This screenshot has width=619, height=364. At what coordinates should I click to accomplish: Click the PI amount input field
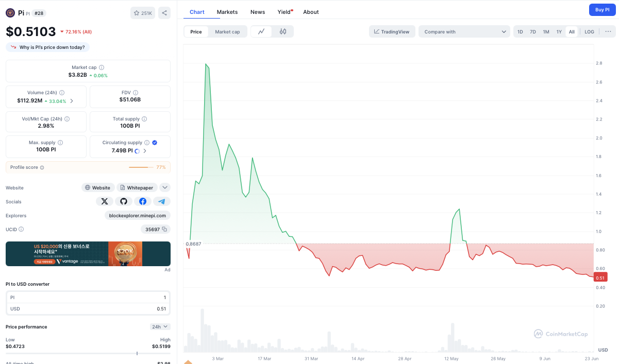(88, 298)
